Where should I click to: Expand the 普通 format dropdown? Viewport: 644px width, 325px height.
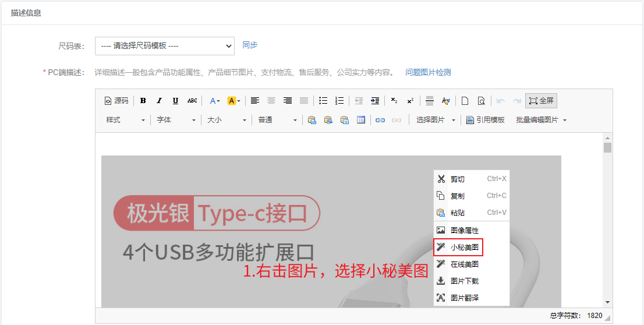[x=277, y=120]
